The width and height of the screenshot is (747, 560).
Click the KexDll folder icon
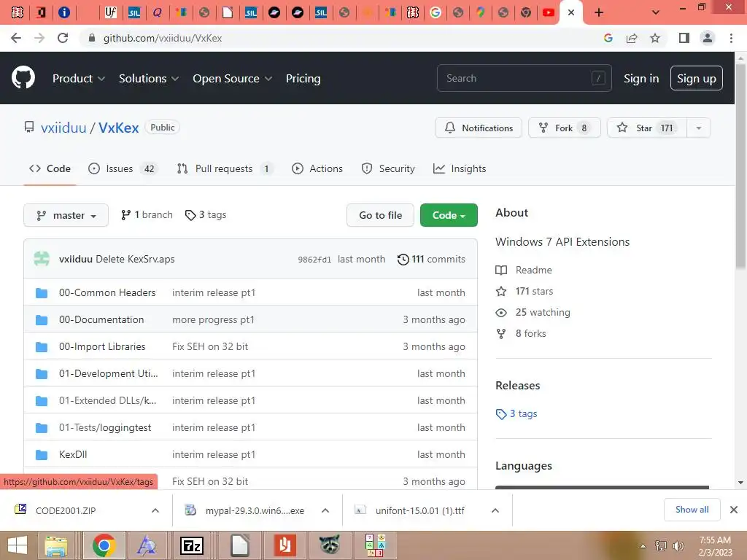click(42, 455)
